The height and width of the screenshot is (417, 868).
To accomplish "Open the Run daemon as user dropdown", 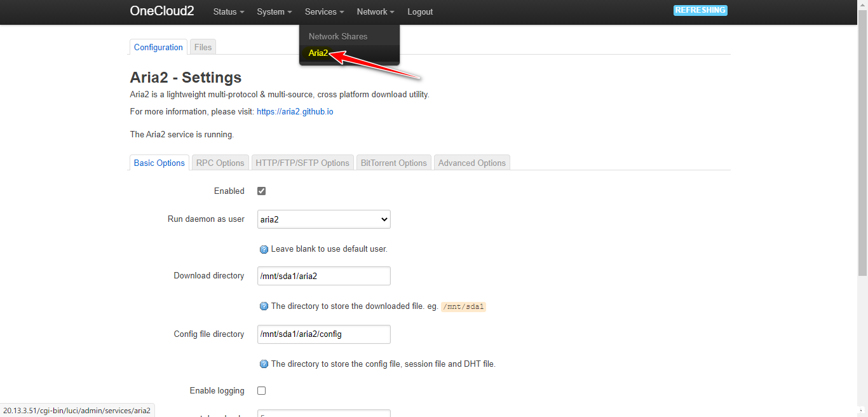I will pyautogui.click(x=323, y=219).
